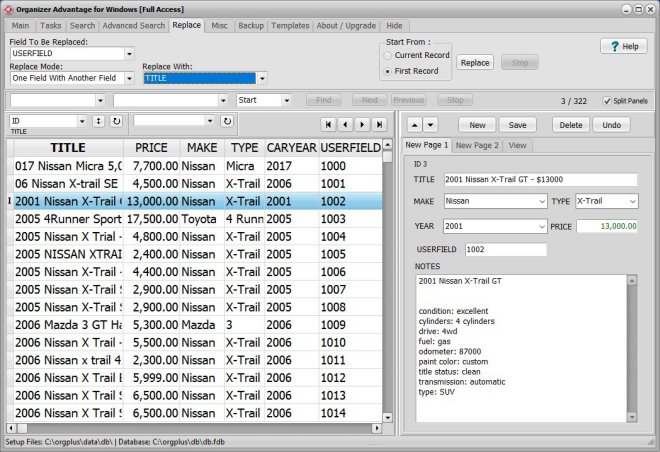Switch to the Main tab
660x452 pixels.
click(20, 26)
